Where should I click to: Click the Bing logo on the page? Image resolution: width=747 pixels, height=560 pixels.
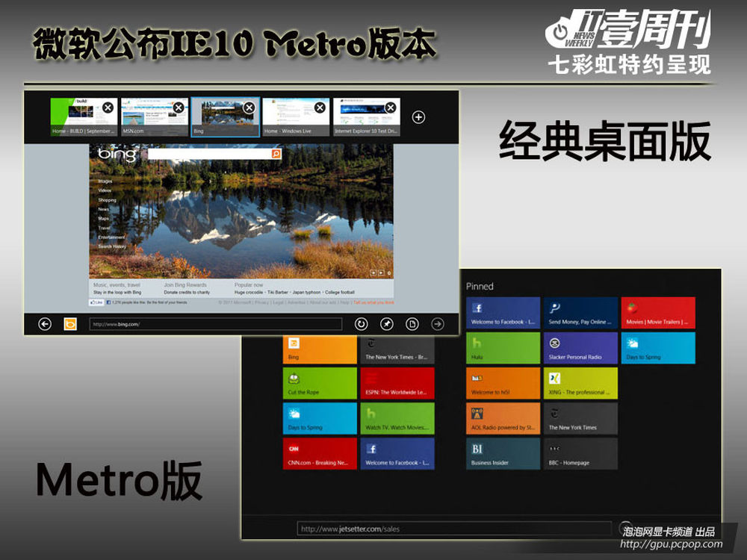[117, 155]
